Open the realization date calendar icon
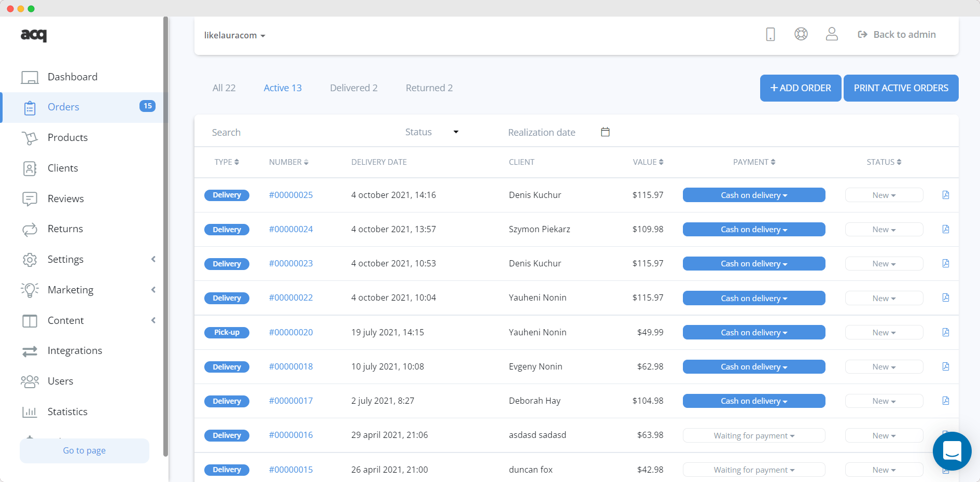The height and width of the screenshot is (482, 980). 605,132
